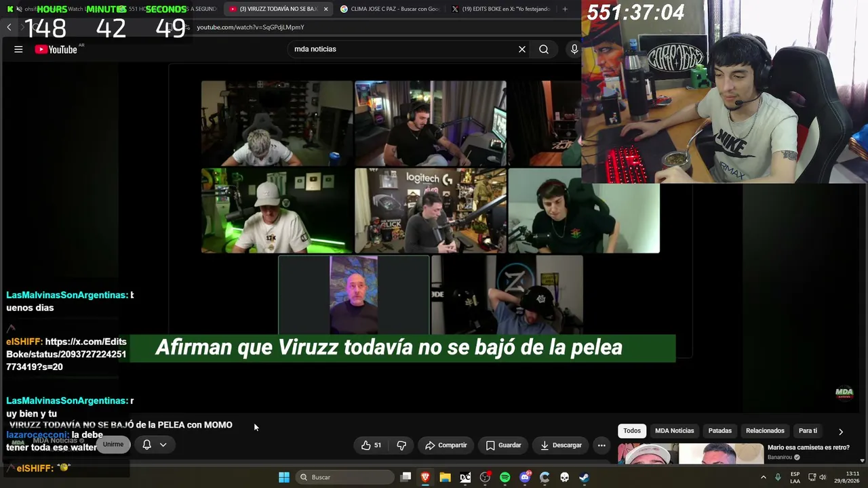Click the 'lazarocecconi' chat username
868x488 pixels.
pyautogui.click(x=37, y=435)
